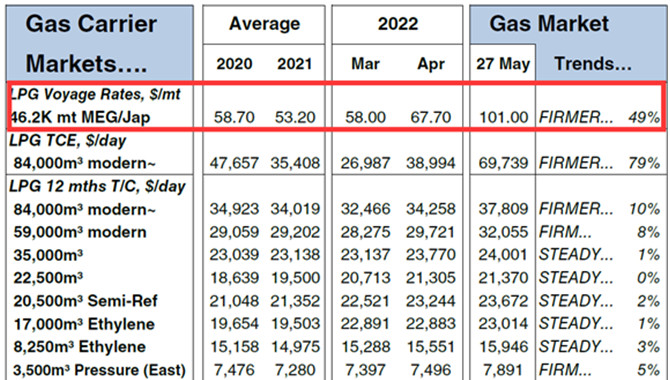This screenshot has width=670, height=380.
Task: Select the 2020 average column label
Action: click(x=234, y=64)
